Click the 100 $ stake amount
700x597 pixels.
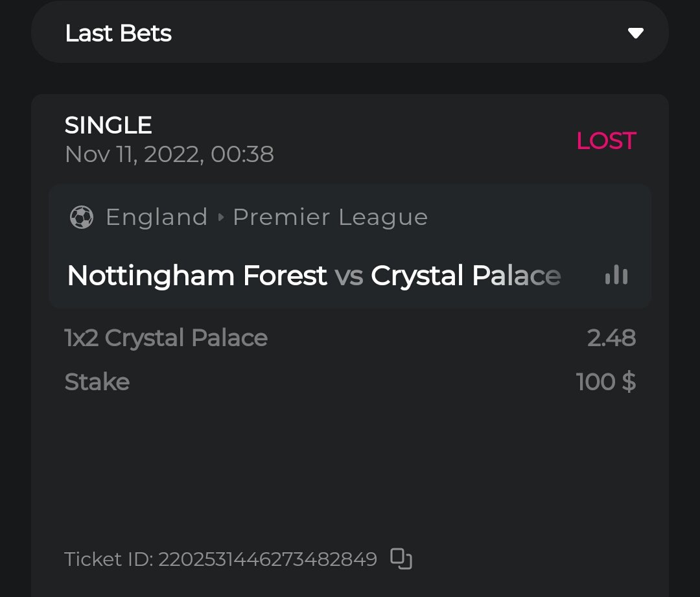[605, 382]
